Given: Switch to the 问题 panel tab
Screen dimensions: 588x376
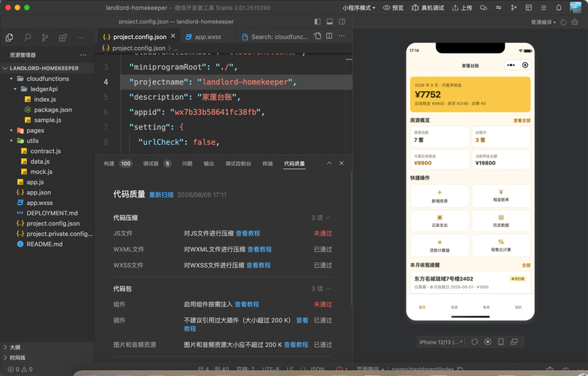Looking at the screenshot, I should click(x=187, y=164).
